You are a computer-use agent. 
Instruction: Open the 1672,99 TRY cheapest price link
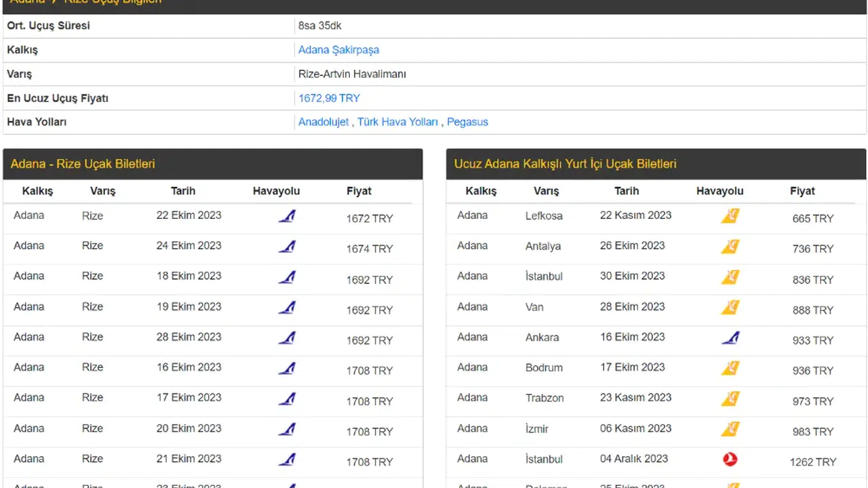329,98
